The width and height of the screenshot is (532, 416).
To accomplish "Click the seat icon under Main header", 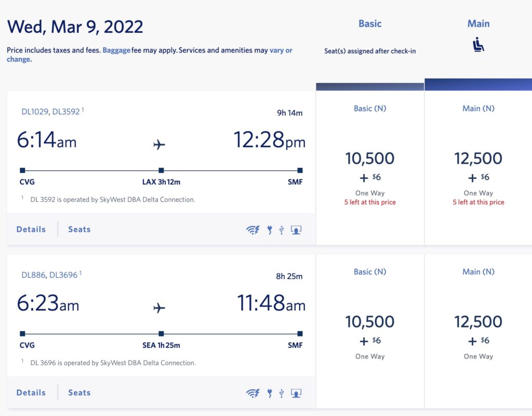I will (478, 45).
